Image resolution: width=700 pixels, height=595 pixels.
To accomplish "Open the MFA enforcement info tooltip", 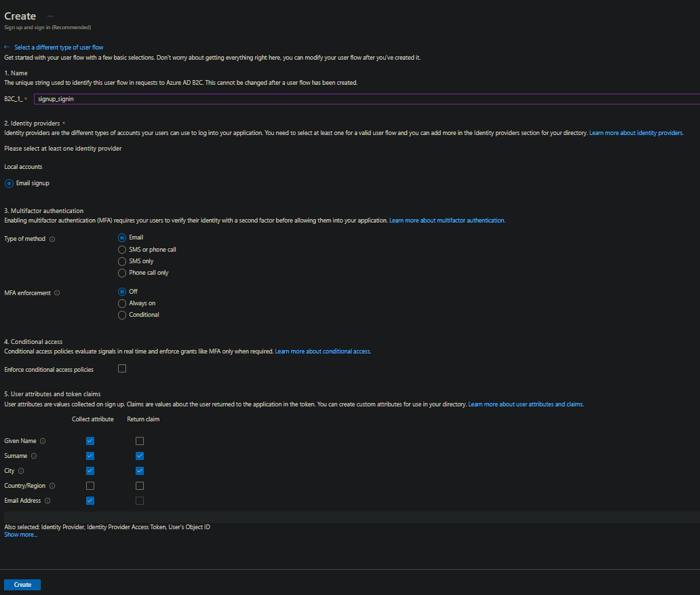I will 58,292.
